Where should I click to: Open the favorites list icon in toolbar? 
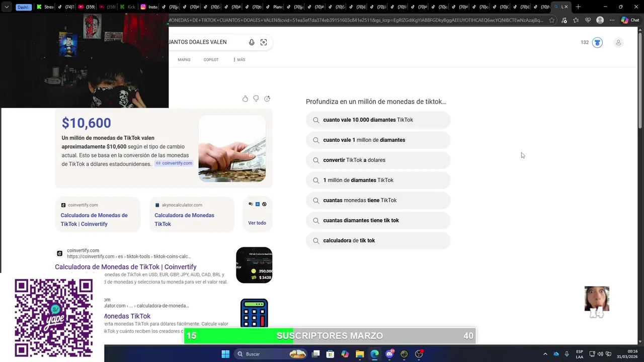tap(576, 20)
